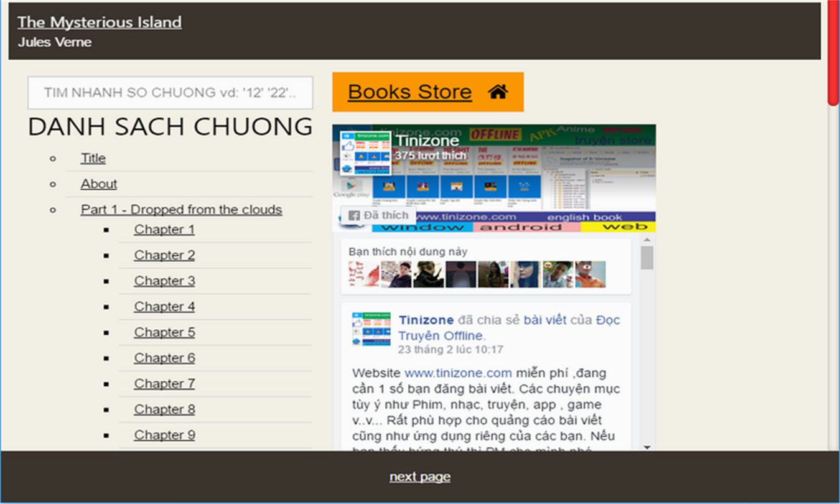
Task: Click the Jules Verne author text
Action: click(x=55, y=42)
